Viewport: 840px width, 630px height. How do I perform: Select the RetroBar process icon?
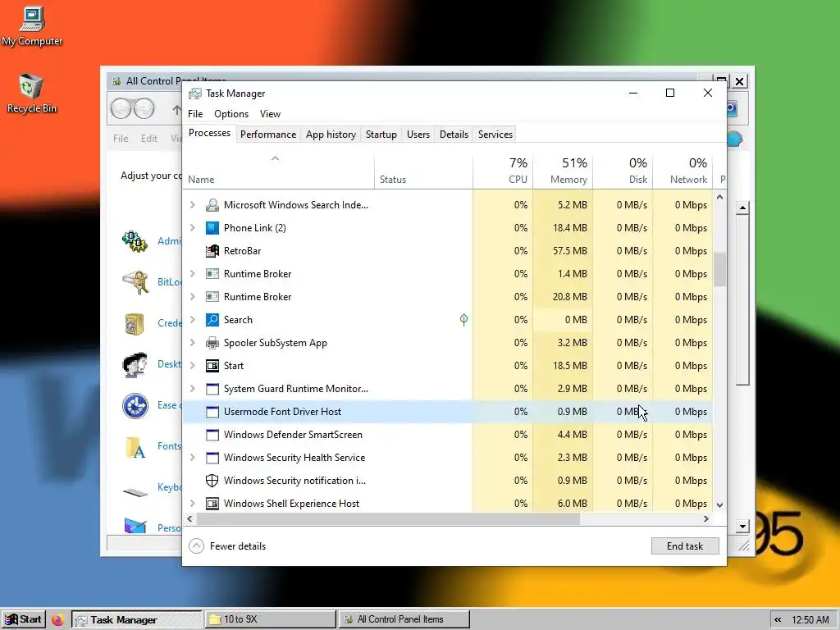pyautogui.click(x=212, y=251)
